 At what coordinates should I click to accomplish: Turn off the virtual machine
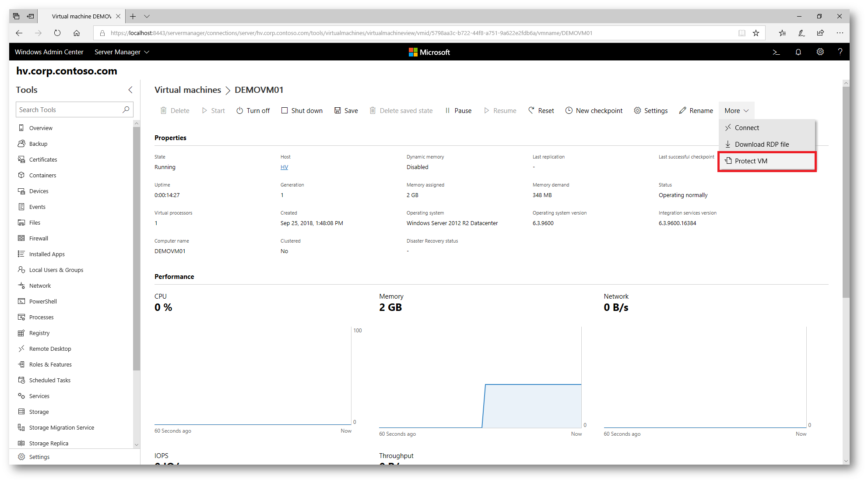tap(253, 111)
